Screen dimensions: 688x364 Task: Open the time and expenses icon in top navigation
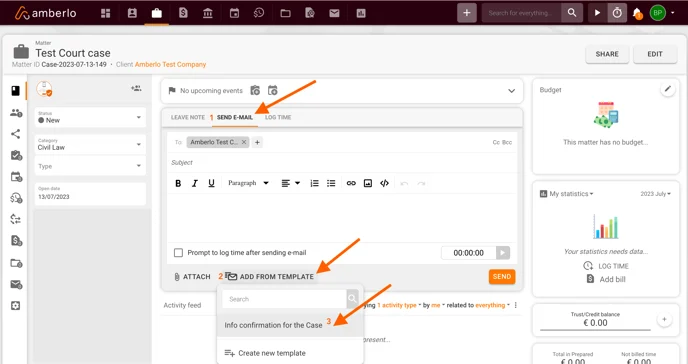259,13
